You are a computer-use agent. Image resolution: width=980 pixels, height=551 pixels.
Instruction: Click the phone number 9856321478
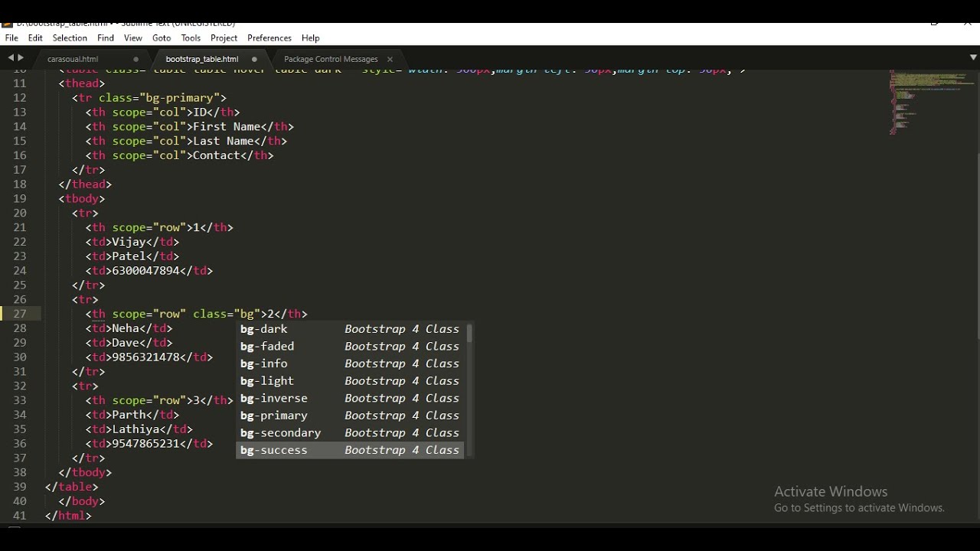point(145,357)
